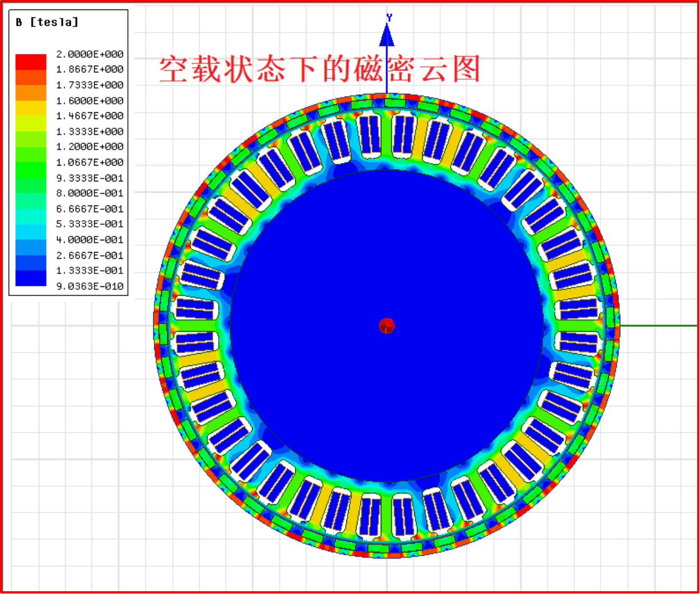Pick the dark blue bottom legend swatch

(31, 278)
